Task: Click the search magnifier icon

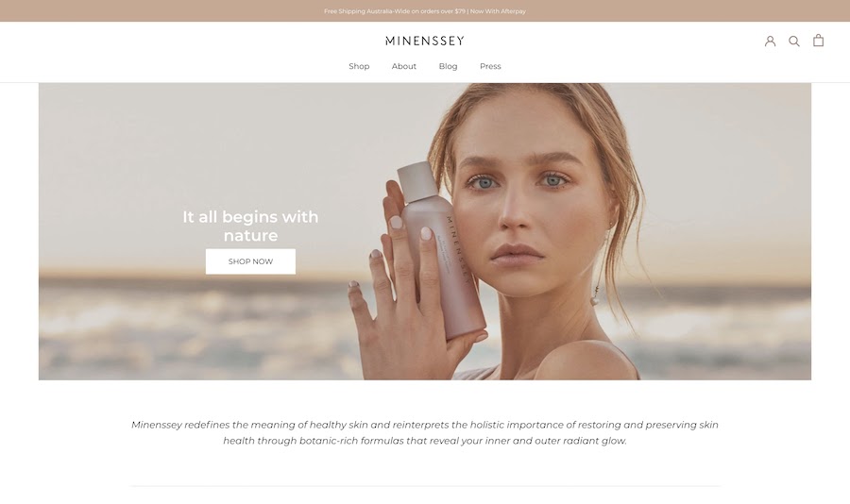Action: pos(794,41)
